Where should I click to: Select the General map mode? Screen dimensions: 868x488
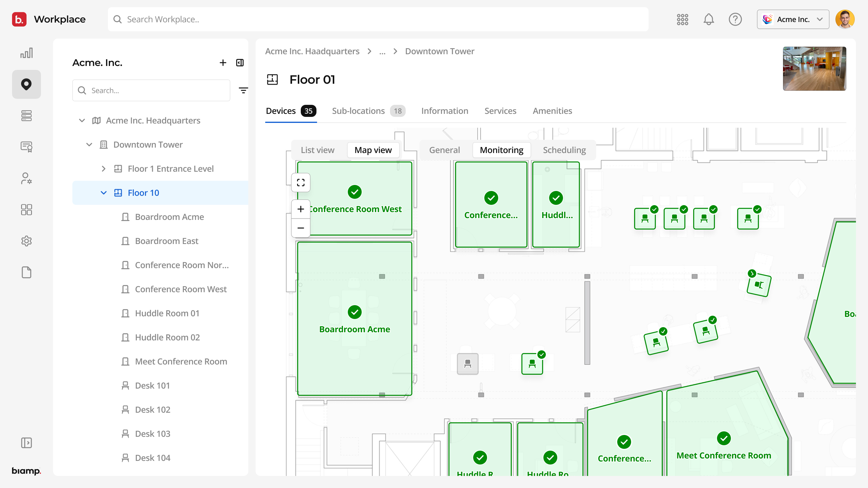pos(444,150)
